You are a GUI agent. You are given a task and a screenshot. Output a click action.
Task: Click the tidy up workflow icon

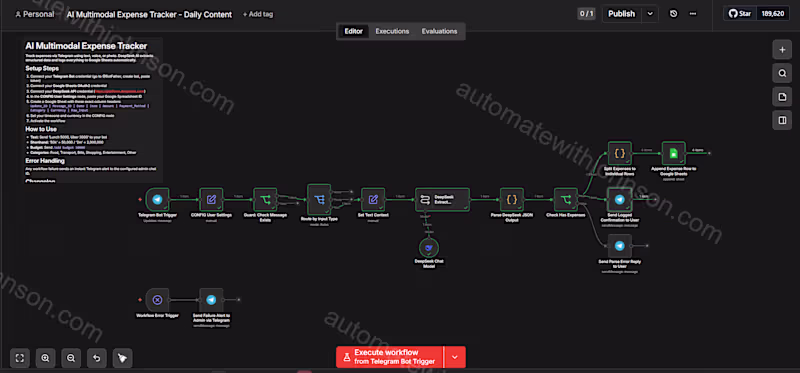pyautogui.click(x=122, y=358)
